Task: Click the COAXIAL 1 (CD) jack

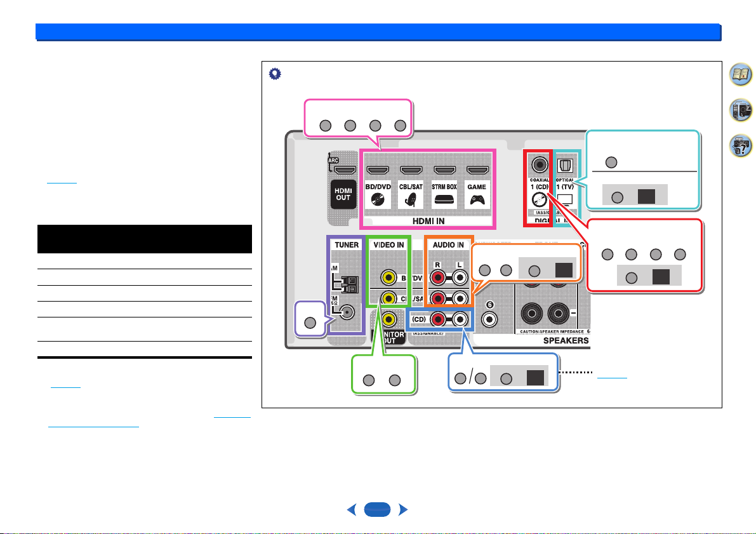Action: [540, 165]
